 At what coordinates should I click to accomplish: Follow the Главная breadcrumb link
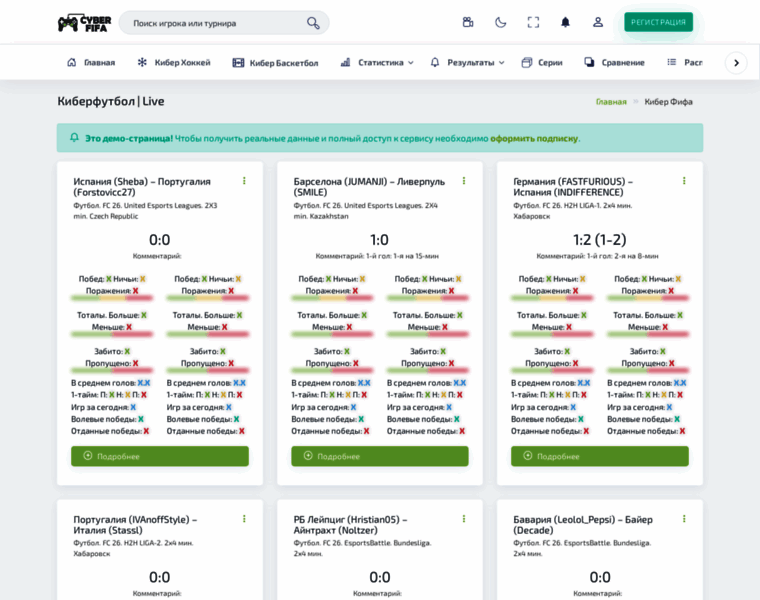611,102
